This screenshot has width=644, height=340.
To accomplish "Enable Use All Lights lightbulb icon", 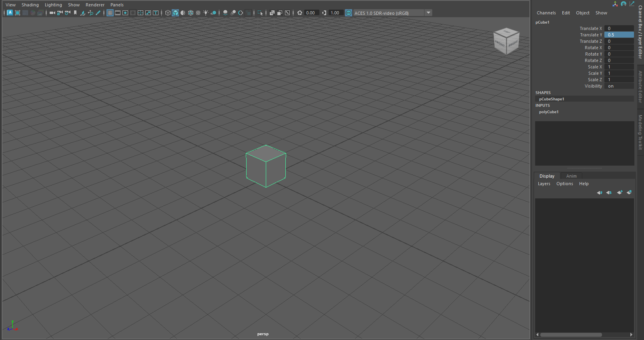I will coord(206,13).
